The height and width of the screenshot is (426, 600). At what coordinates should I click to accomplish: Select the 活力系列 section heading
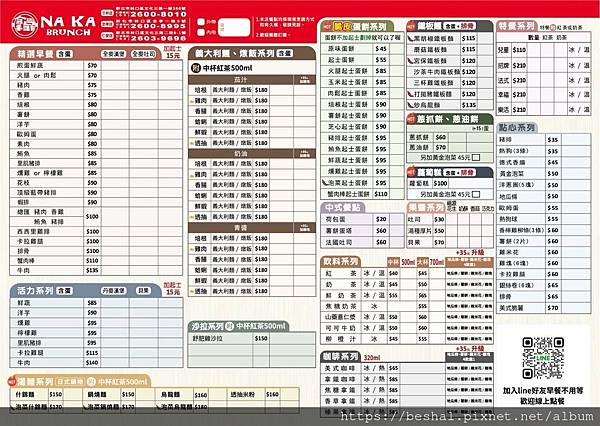(35, 291)
